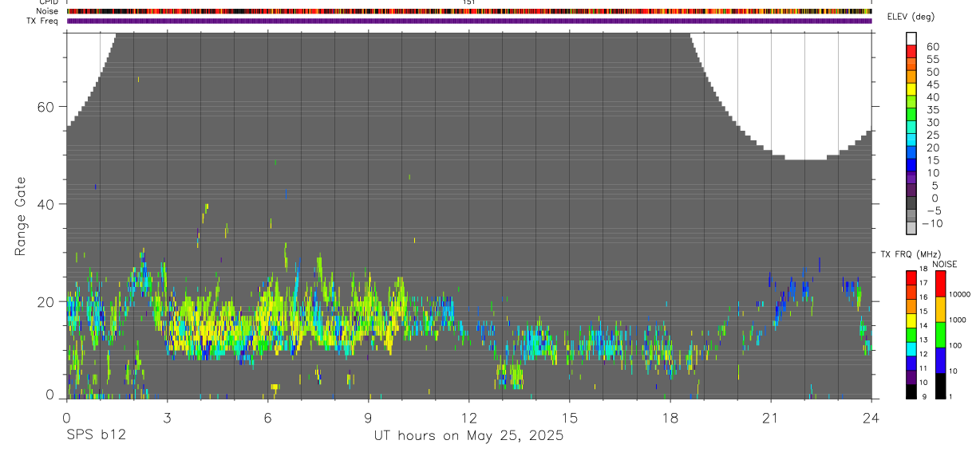Click the blue 10 noise level swatch
The image size is (980, 452).
point(940,360)
